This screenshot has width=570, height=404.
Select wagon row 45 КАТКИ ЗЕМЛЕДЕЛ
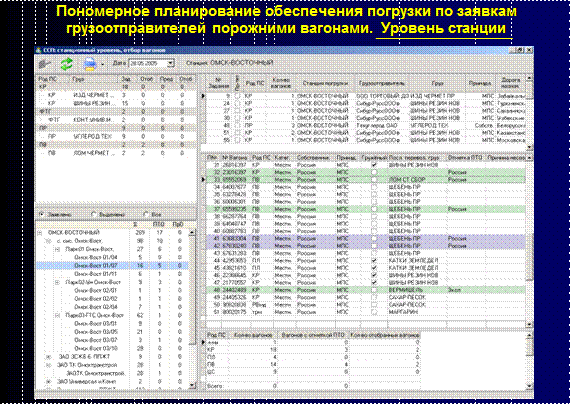pyautogui.click(x=366, y=268)
